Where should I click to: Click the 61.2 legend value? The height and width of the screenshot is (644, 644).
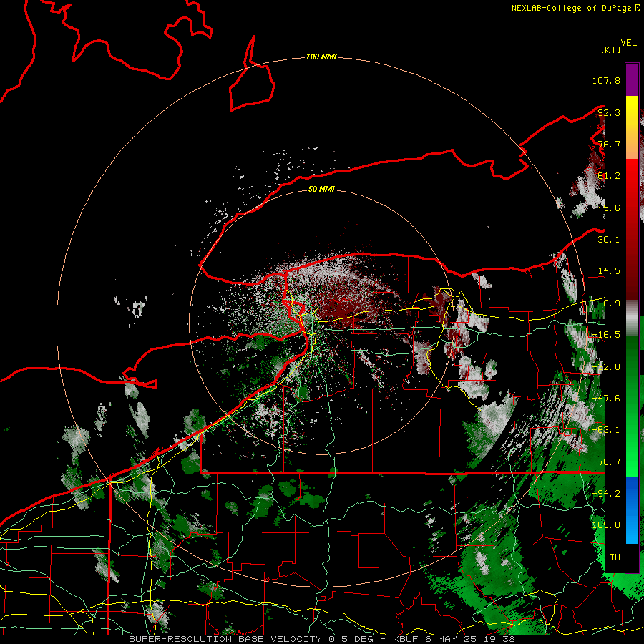coord(609,176)
